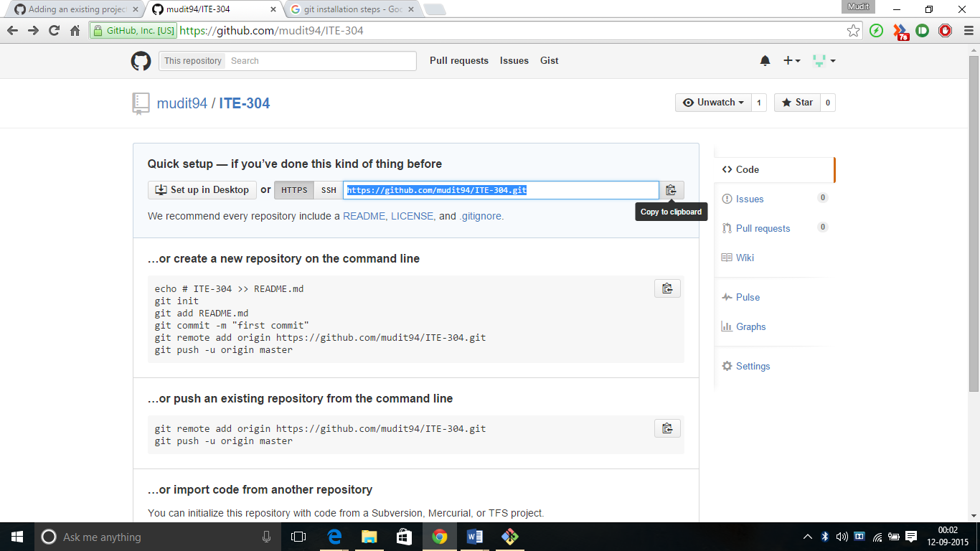Open Task View in the taskbar
Screen dimensions: 980x551
(x=298, y=537)
